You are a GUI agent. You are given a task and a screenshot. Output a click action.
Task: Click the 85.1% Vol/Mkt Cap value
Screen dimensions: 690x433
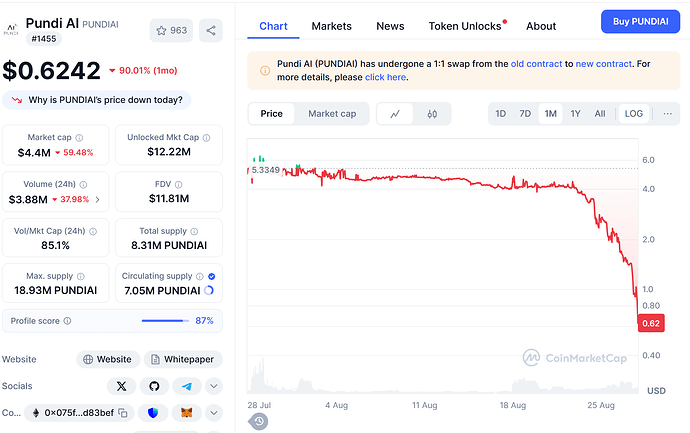tap(55, 246)
